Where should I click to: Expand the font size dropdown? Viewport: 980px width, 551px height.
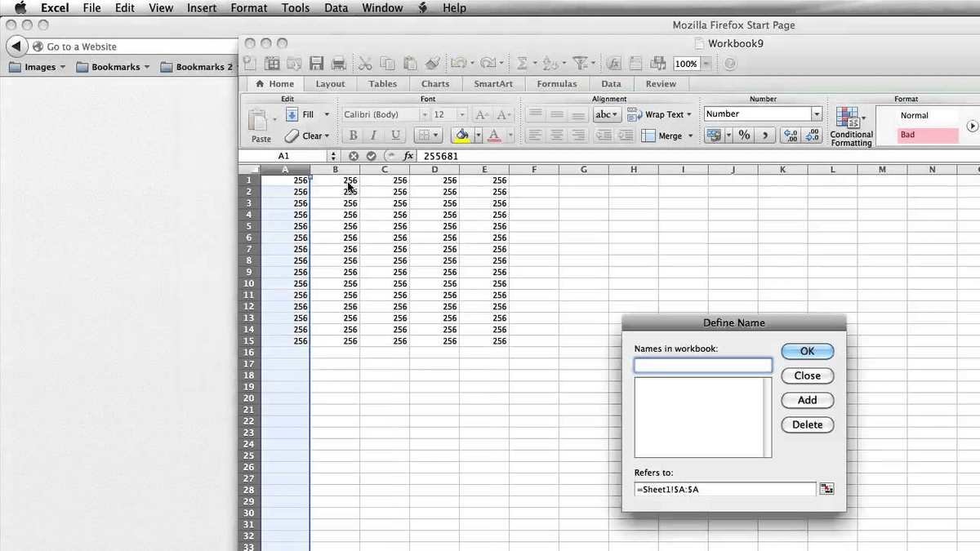click(461, 115)
